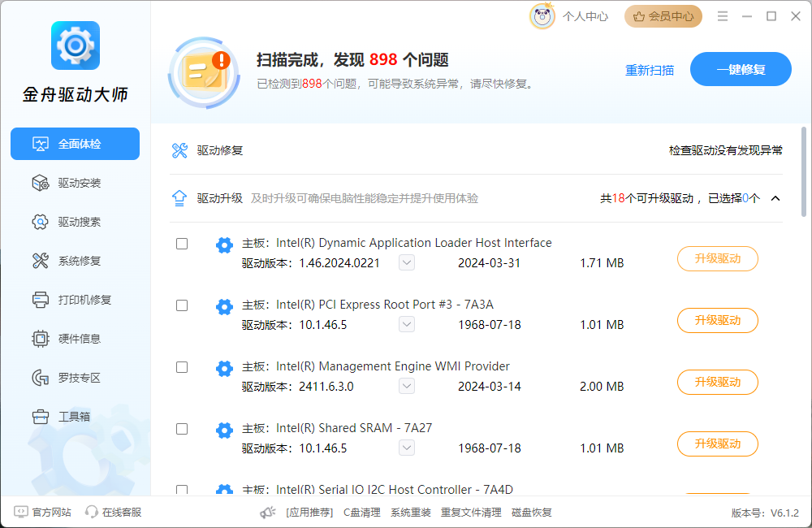Open 在线客服 in the footer

click(122, 513)
